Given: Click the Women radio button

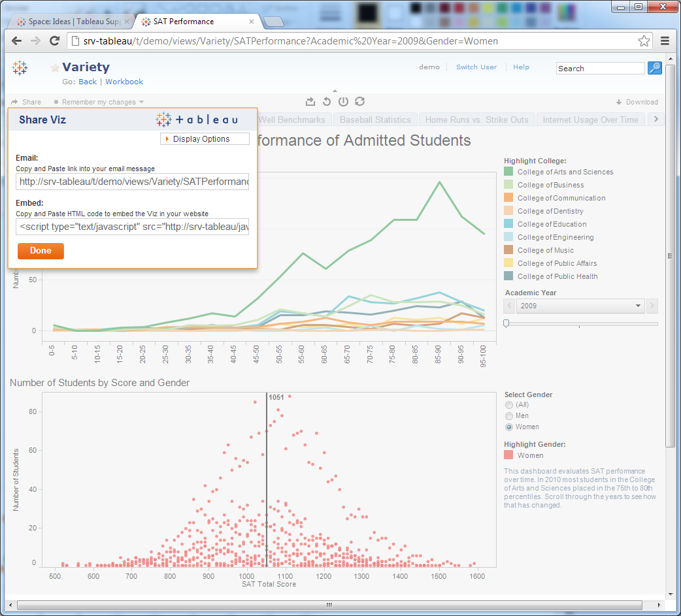Looking at the screenshot, I should tap(508, 427).
